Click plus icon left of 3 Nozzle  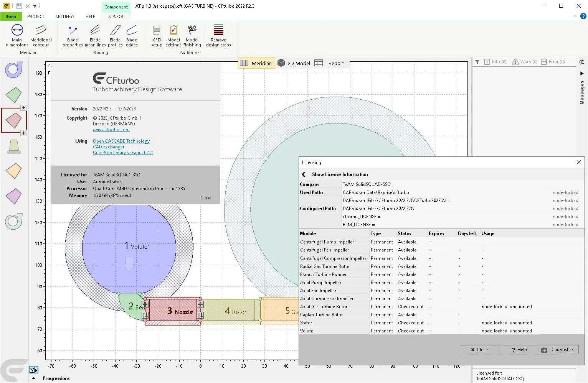coord(145,305)
